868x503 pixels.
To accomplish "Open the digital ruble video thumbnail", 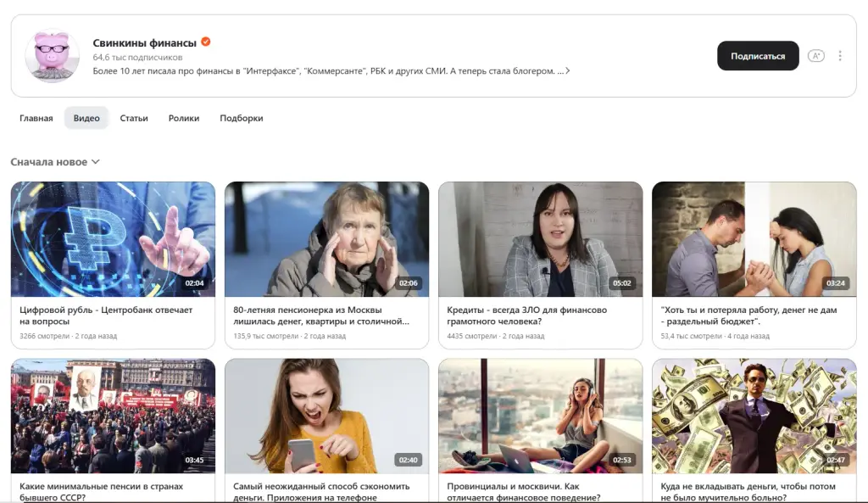I will (x=113, y=239).
